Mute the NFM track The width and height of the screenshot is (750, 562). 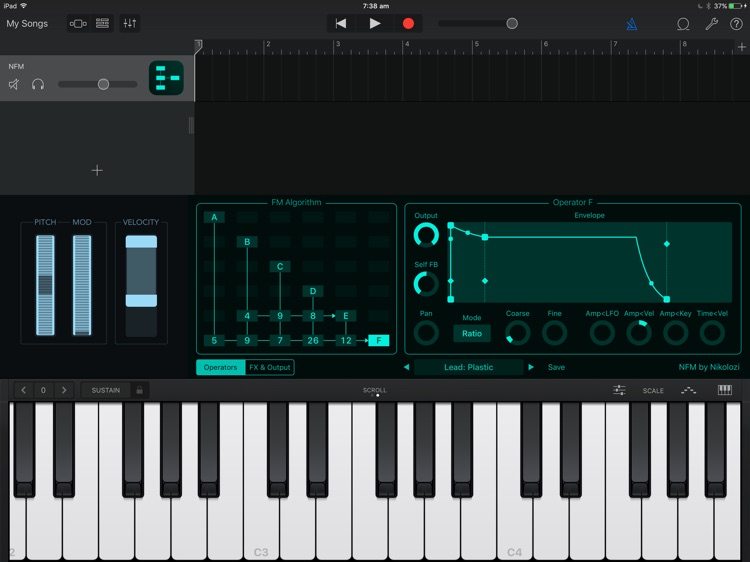point(14,85)
